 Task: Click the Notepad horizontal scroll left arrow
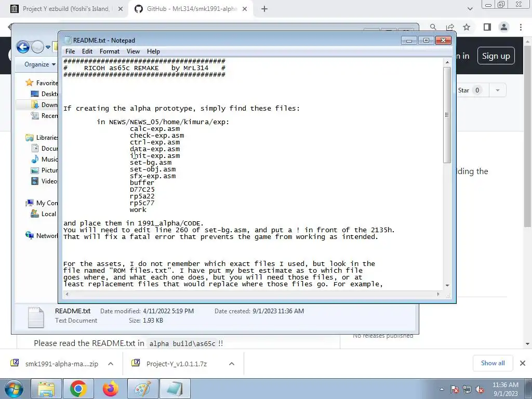67,294
